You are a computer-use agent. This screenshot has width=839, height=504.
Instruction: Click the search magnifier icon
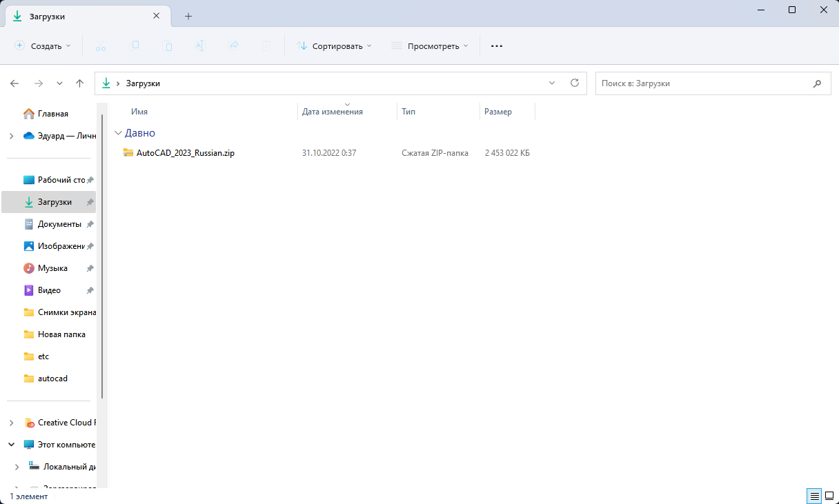point(817,83)
